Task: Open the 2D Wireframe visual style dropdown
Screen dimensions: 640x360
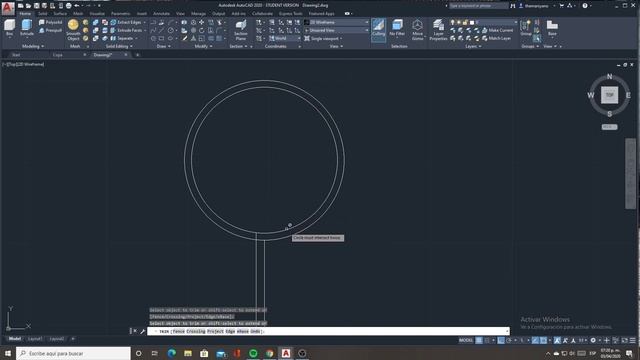Action: 336,22
